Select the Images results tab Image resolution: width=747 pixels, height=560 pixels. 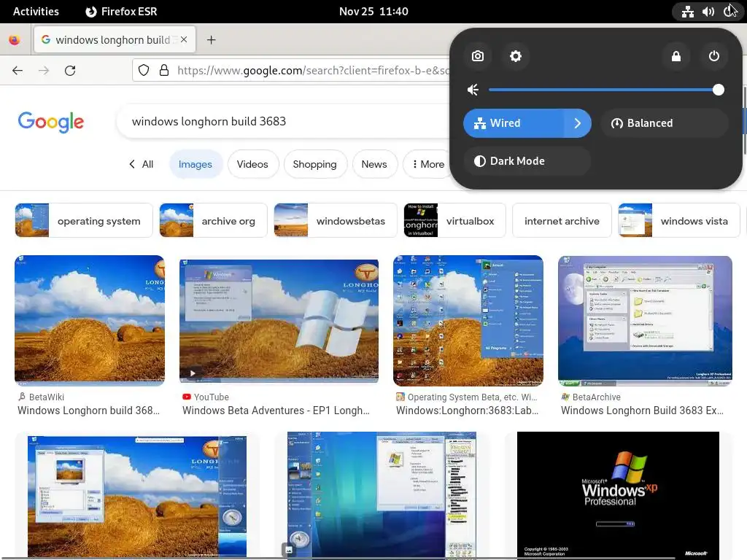(x=196, y=164)
